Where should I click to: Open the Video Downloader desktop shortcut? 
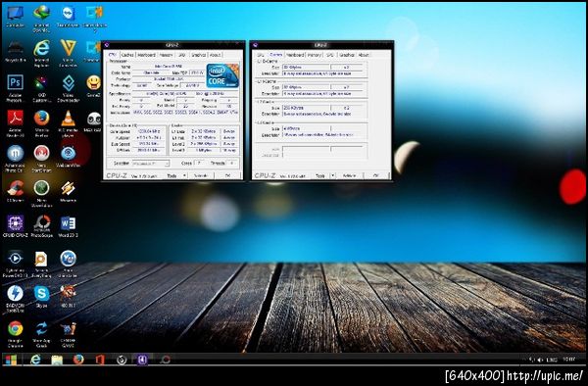(68, 88)
